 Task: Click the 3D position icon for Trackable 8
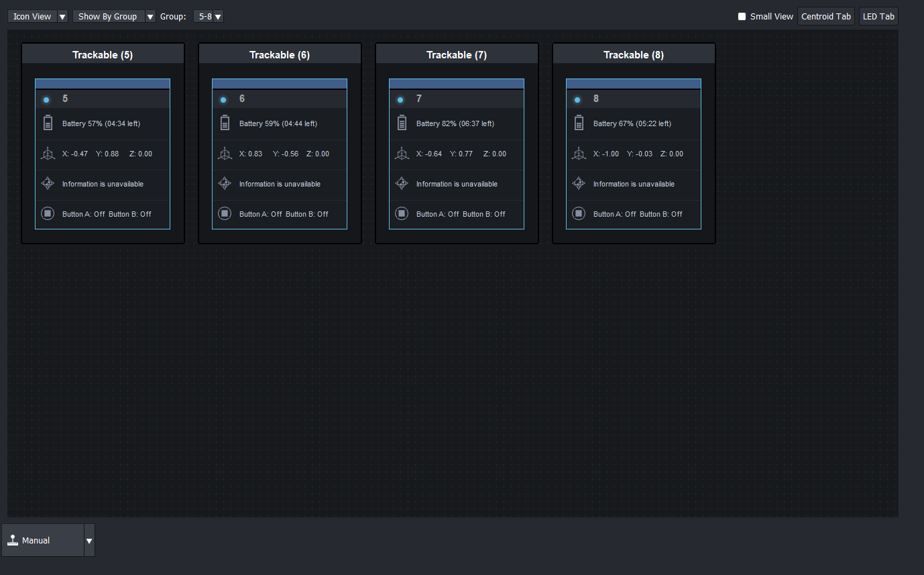578,154
